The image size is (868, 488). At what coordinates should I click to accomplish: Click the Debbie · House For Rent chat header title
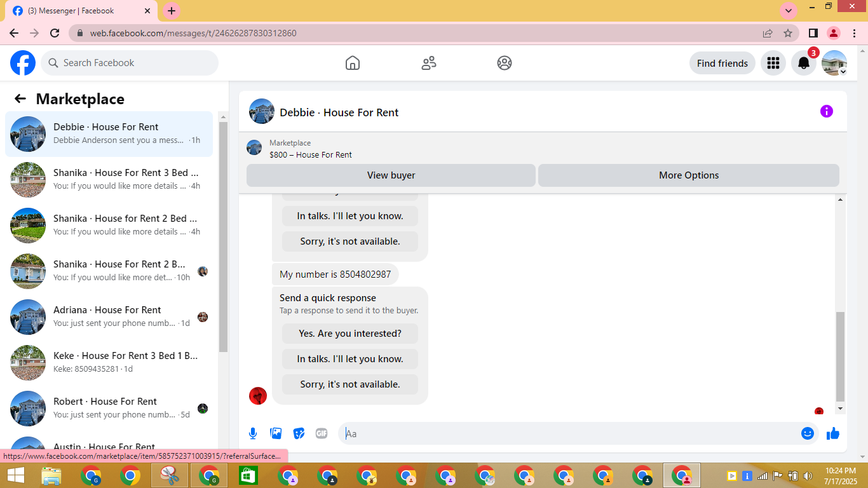339,112
